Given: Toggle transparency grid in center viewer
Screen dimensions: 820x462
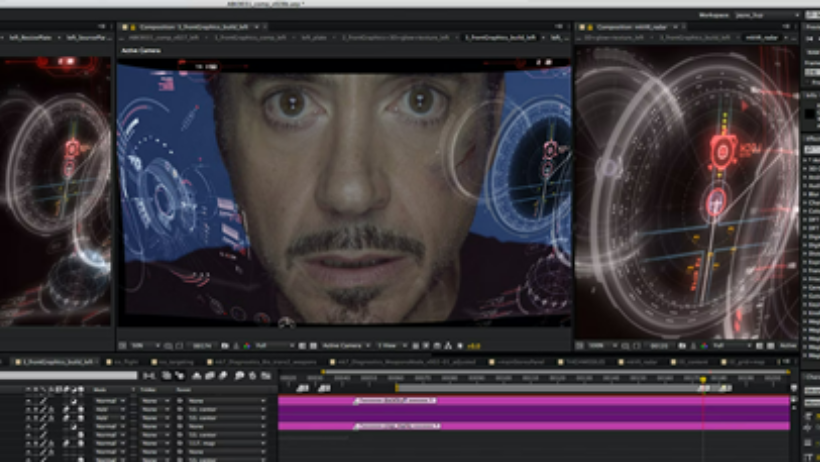Looking at the screenshot, I should click(x=313, y=346).
